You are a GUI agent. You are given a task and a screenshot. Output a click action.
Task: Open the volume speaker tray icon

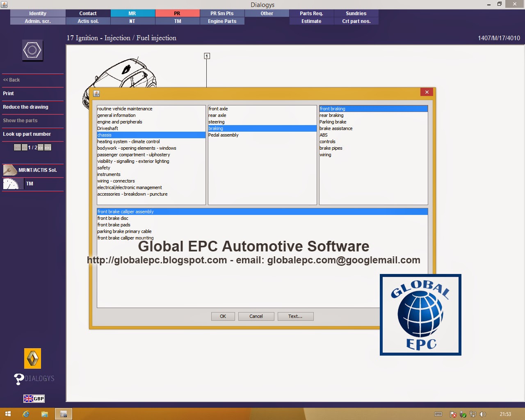coord(483,414)
